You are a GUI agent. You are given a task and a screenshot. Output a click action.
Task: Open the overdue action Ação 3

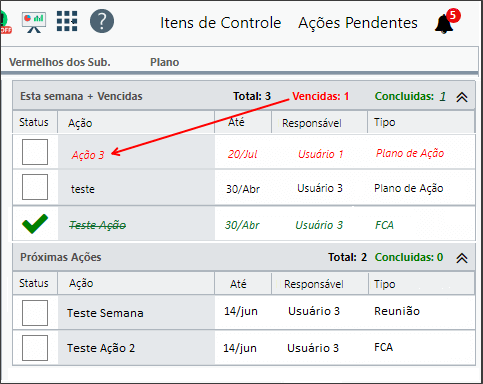tap(88, 155)
